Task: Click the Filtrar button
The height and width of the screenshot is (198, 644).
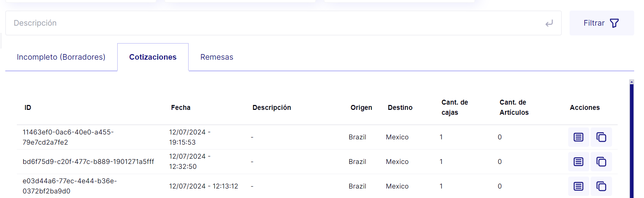Action: coord(602,23)
